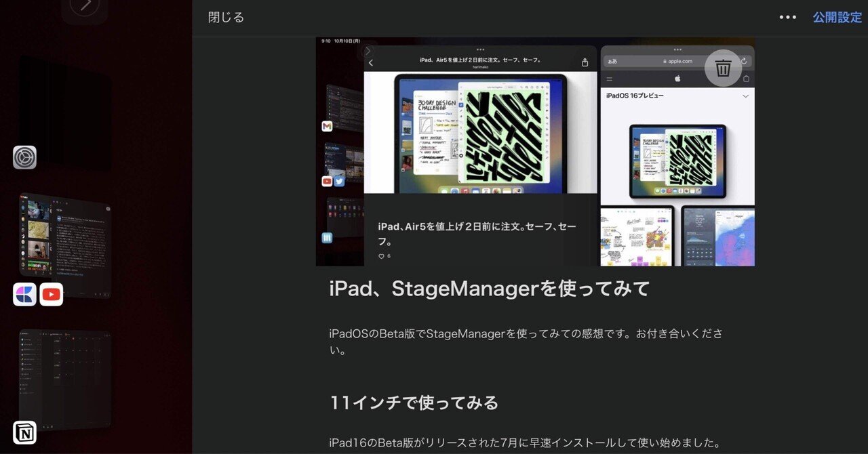
Task: Toggle the like heart under the article caption
Action: [381, 255]
